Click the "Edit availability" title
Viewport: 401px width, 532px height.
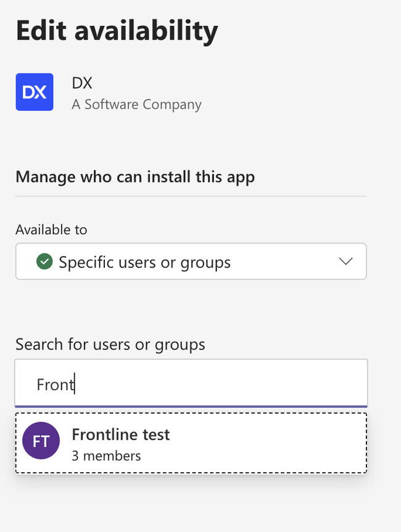tap(117, 31)
